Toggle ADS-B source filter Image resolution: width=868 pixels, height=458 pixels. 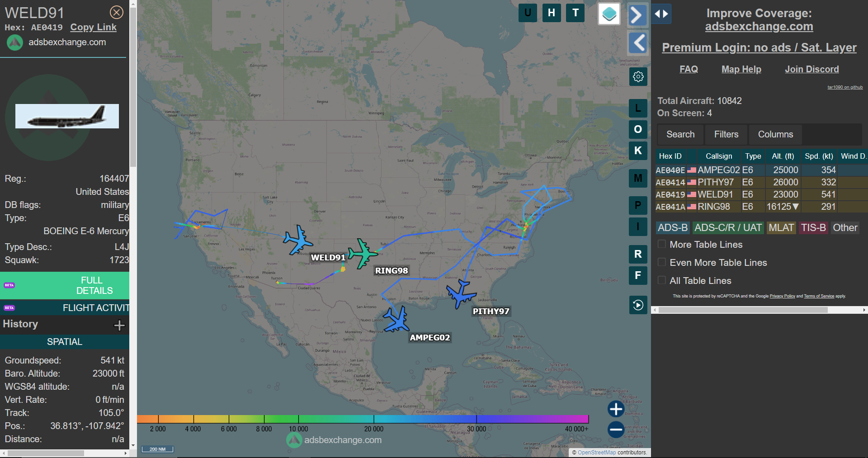tap(673, 228)
